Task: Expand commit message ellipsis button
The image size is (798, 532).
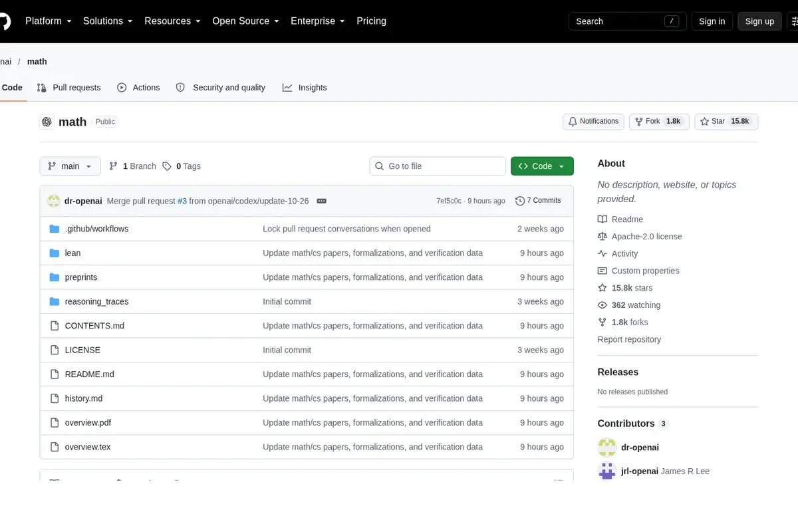Action: click(321, 201)
